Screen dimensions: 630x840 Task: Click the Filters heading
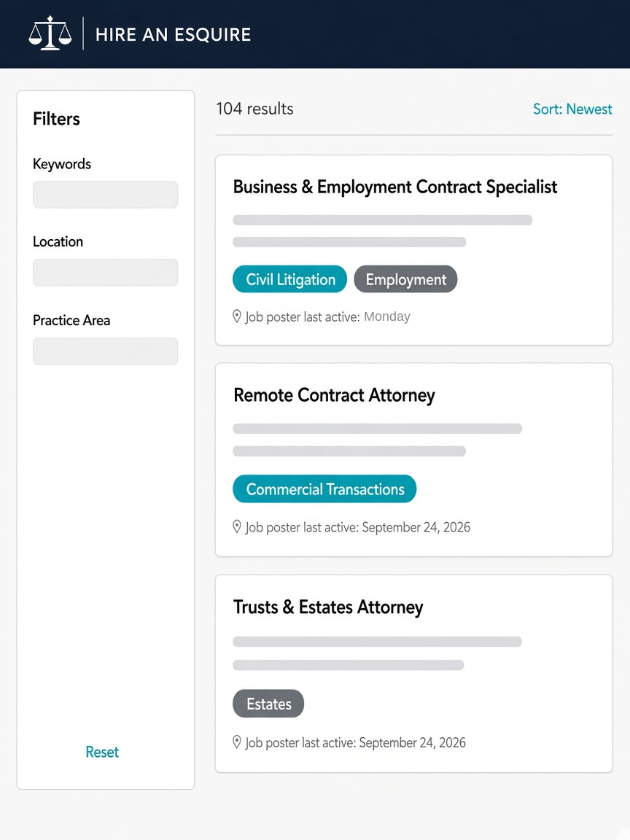[56, 119]
